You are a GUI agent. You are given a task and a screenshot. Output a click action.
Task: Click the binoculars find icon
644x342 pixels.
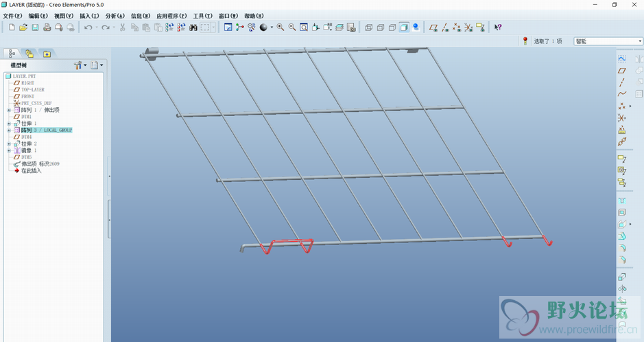(193, 27)
